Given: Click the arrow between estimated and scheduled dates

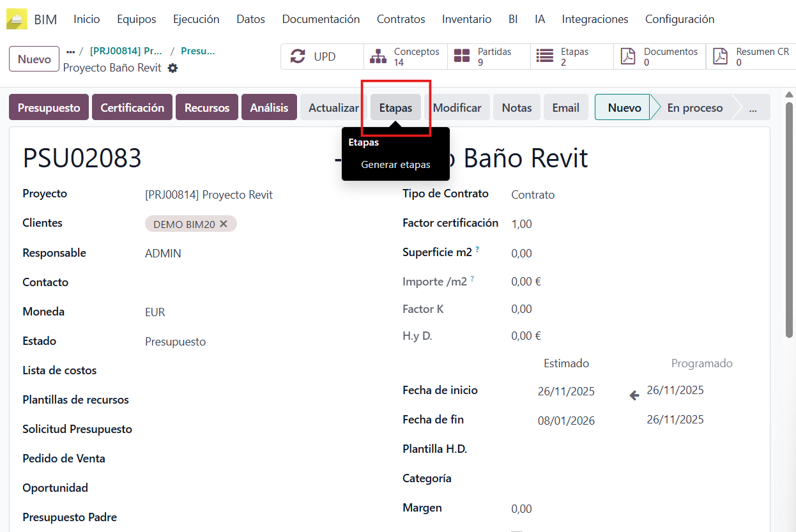Looking at the screenshot, I should [x=633, y=395].
